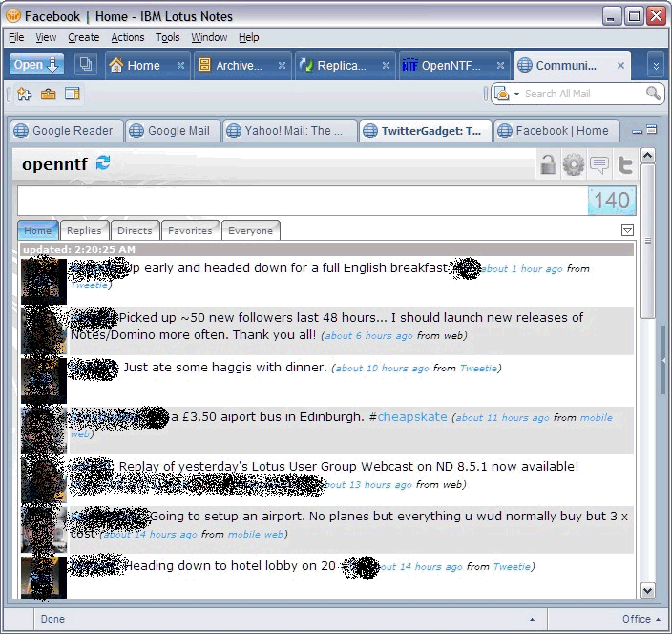This screenshot has height=634, width=672.
Task: Click 'mobile web' link in airport setup tweet
Action: pyautogui.click(x=256, y=535)
